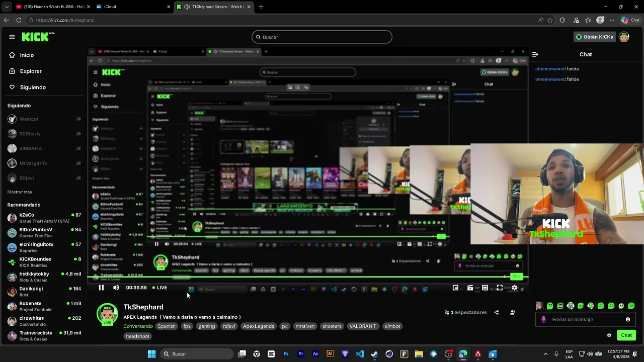
Task: Open emoji picker in chat input
Action: [628, 320]
